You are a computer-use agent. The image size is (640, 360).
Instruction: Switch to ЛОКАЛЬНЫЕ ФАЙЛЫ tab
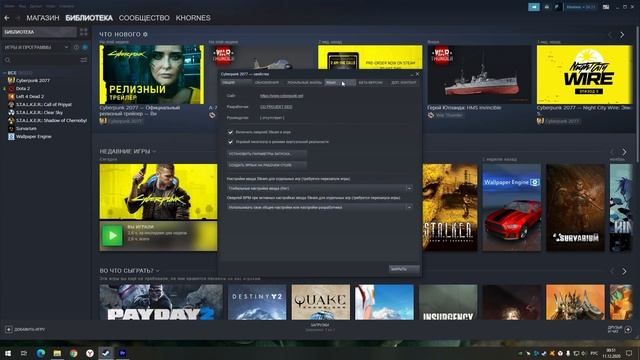pos(304,82)
